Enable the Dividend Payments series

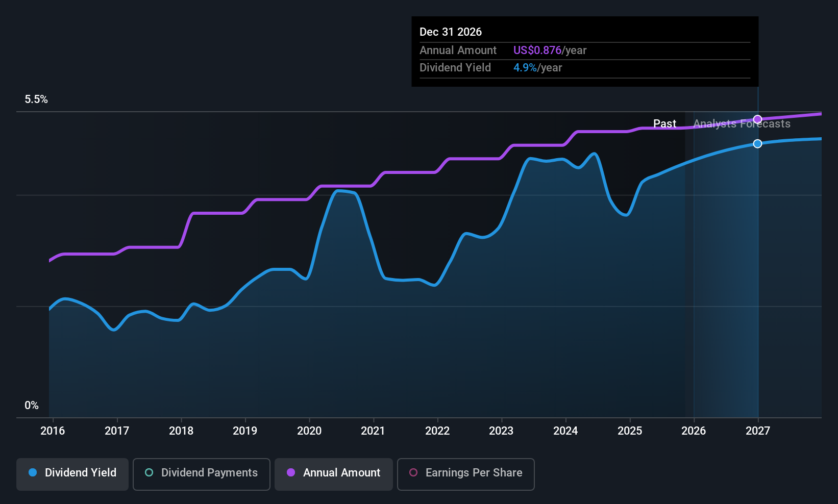coord(201,474)
